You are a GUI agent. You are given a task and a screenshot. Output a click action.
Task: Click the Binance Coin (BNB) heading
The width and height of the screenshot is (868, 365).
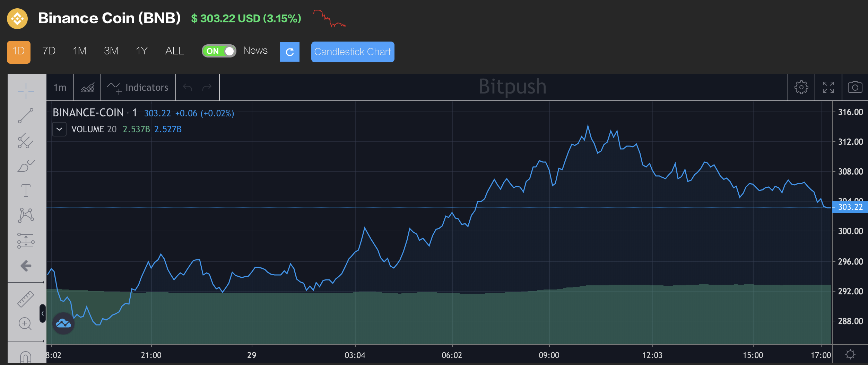110,18
